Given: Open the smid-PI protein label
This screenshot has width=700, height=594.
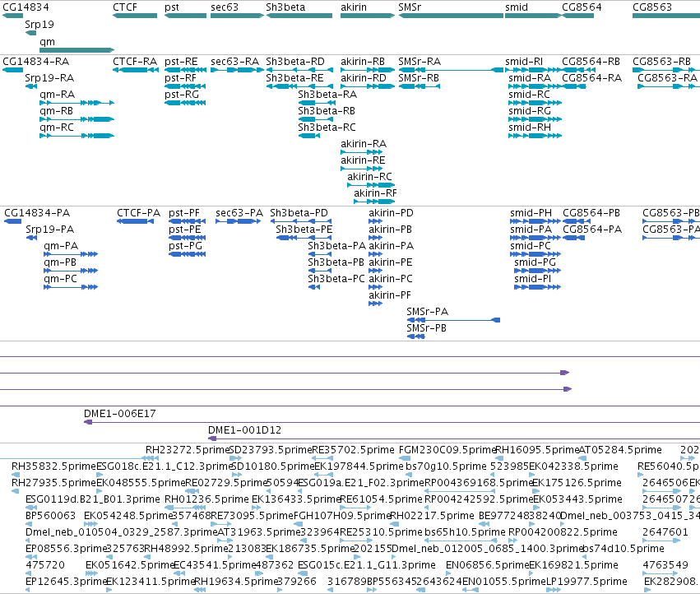Looking at the screenshot, I should click(532, 279).
